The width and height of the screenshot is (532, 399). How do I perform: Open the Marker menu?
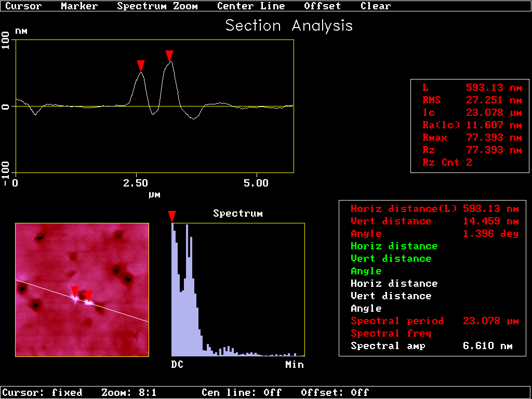pyautogui.click(x=79, y=6)
